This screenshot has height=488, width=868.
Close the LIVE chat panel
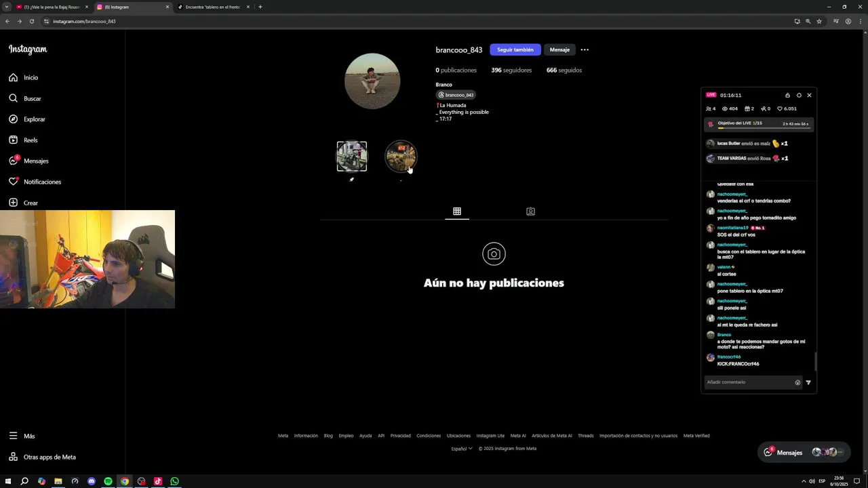pos(809,95)
